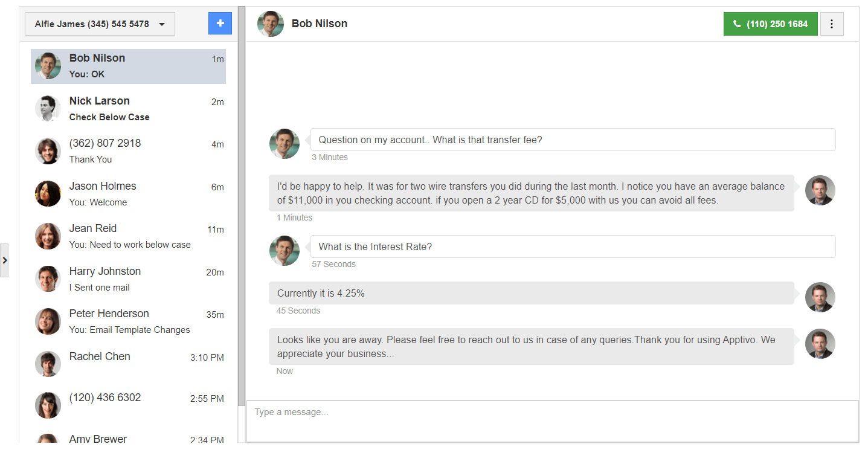Click the blue plus new conversation button
The image size is (868, 467).
(220, 24)
